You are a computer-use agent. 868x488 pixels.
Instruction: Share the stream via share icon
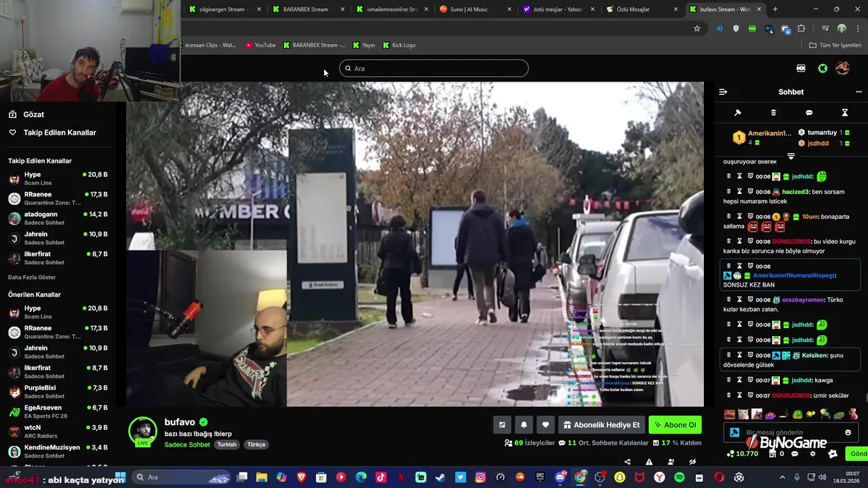(x=627, y=462)
